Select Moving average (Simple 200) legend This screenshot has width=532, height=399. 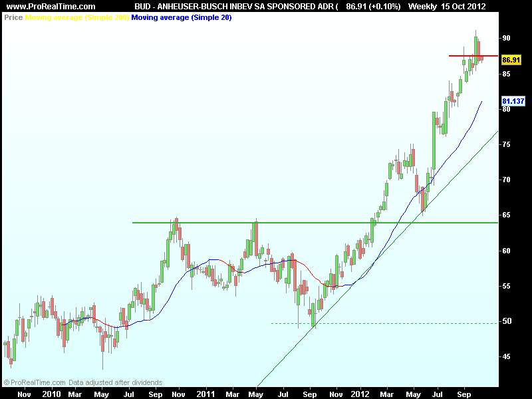(77, 17)
